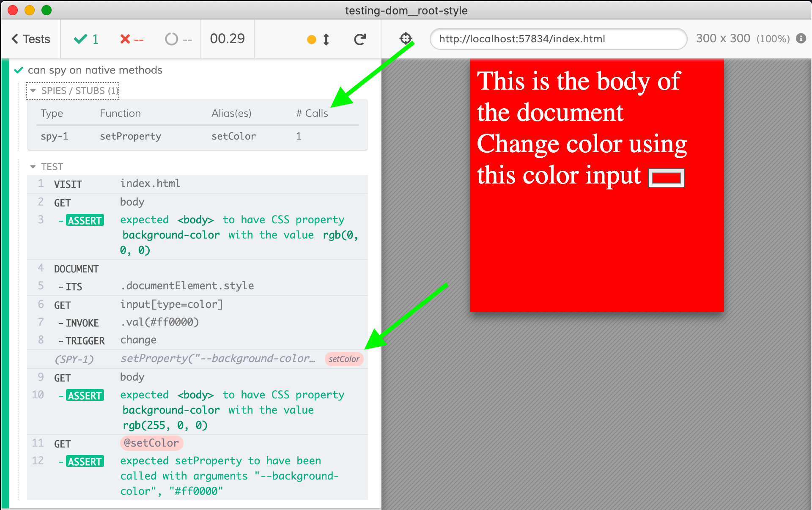This screenshot has height=510, width=812.
Task: Open the color input swatch
Action: click(666, 178)
